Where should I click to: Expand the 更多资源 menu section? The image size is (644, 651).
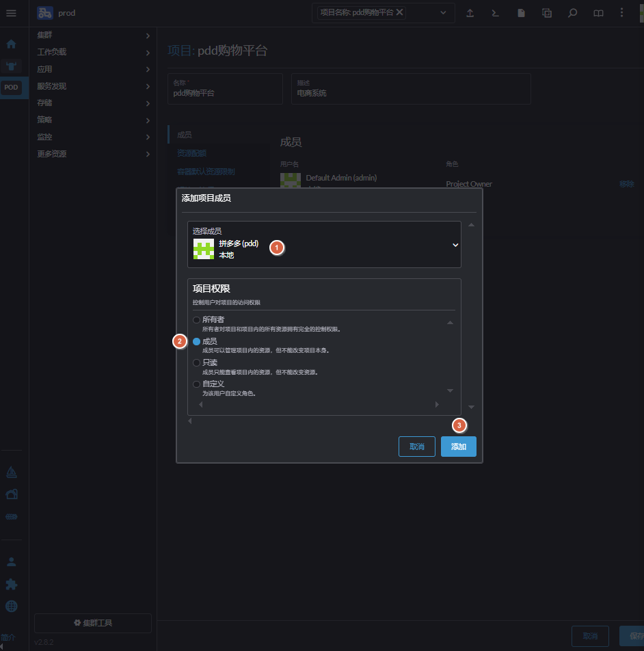(93, 154)
